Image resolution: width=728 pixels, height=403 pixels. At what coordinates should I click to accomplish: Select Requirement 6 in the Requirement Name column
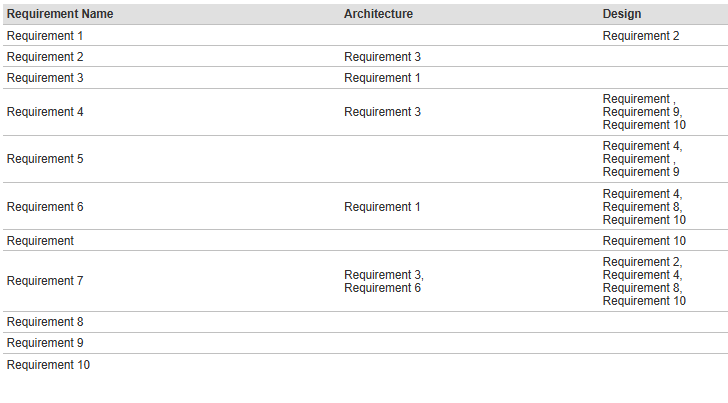(45, 207)
